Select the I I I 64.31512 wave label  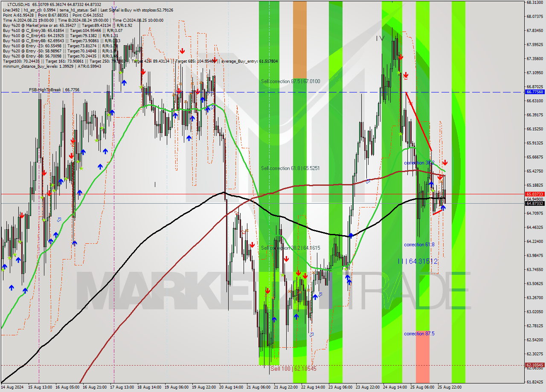(418, 261)
